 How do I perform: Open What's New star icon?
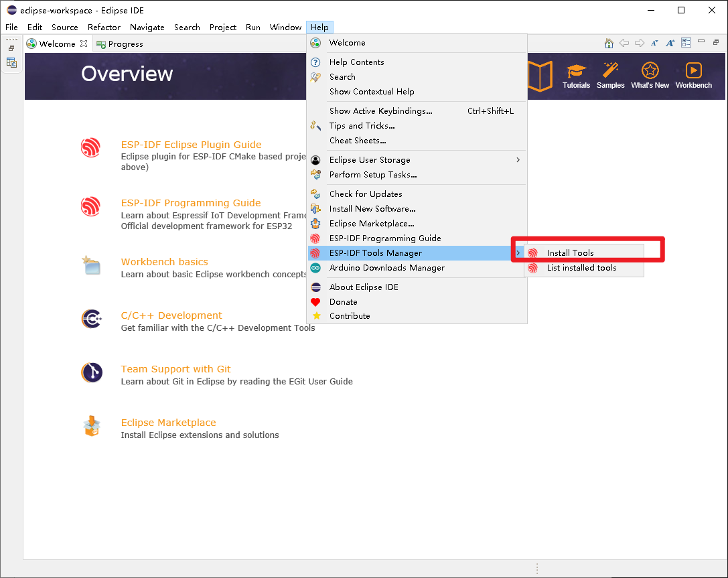tap(649, 76)
